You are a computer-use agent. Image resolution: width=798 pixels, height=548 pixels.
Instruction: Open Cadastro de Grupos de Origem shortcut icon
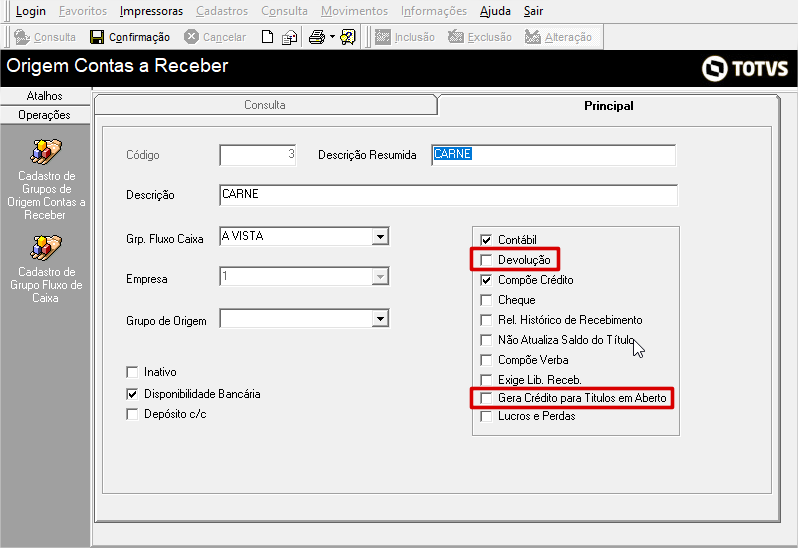(46, 152)
